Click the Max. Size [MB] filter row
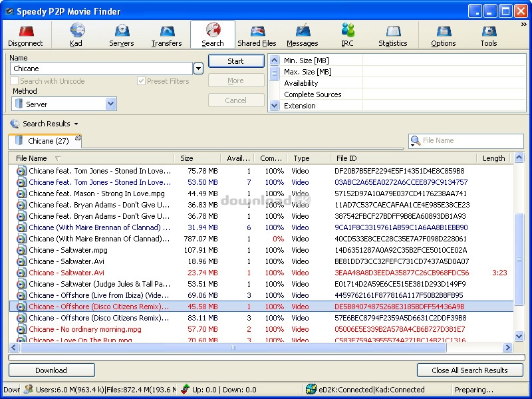 [x=402, y=72]
